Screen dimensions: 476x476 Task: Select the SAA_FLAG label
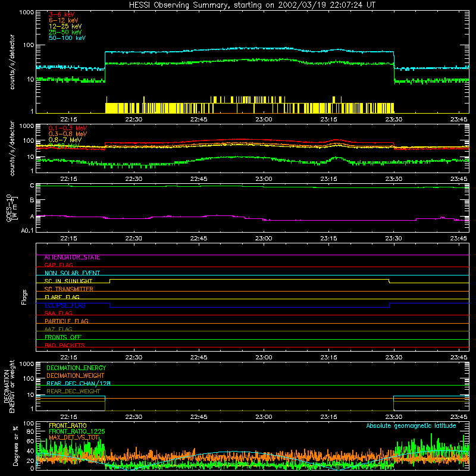[x=58, y=313]
